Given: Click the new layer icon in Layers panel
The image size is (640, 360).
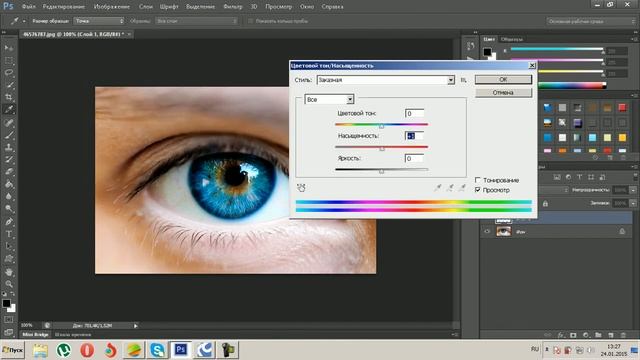Looking at the screenshot, I should click(611, 335).
